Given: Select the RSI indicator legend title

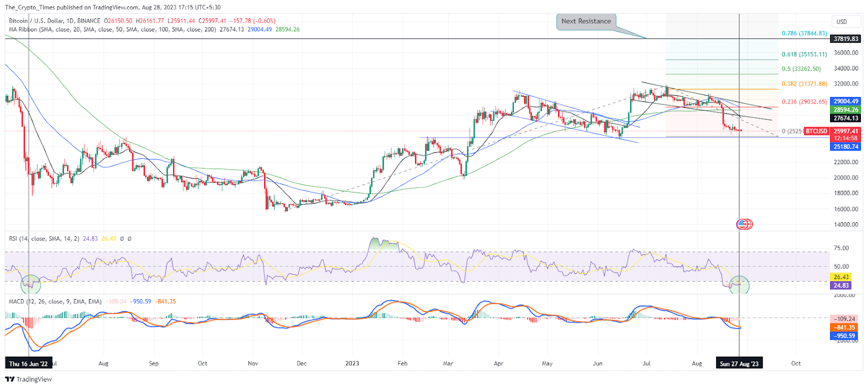Looking at the screenshot, I should click(44, 238).
